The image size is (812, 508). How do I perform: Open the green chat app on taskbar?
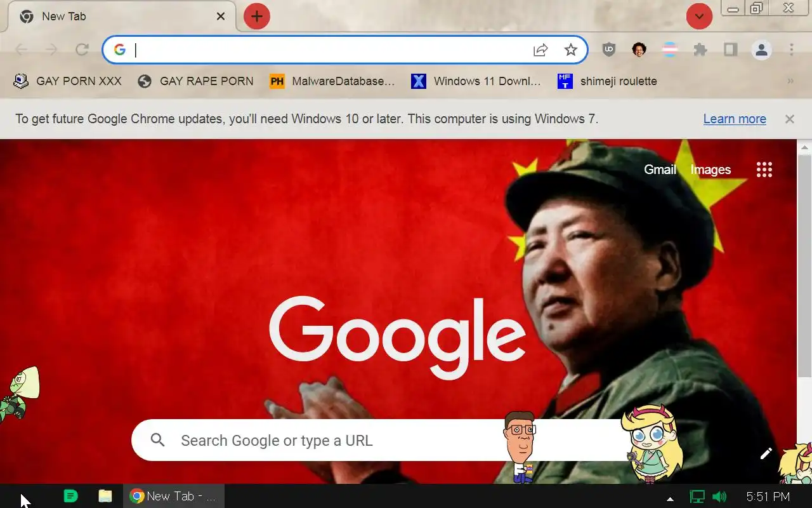[x=71, y=496]
